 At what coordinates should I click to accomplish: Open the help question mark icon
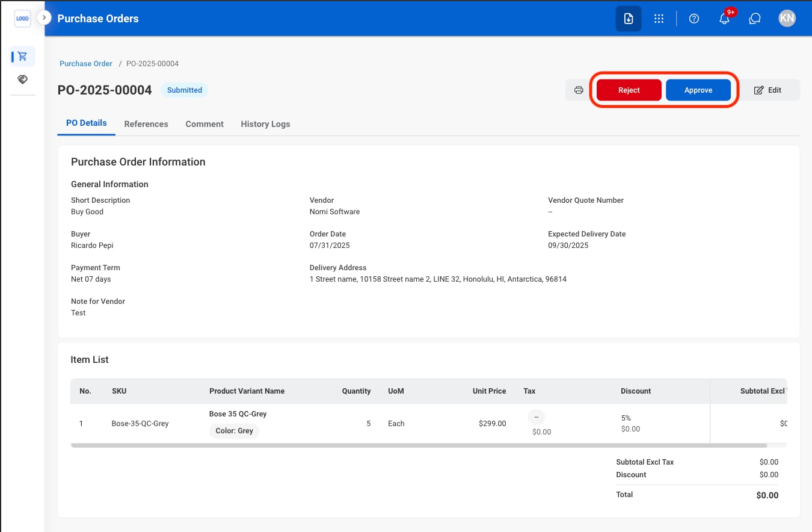click(x=694, y=19)
